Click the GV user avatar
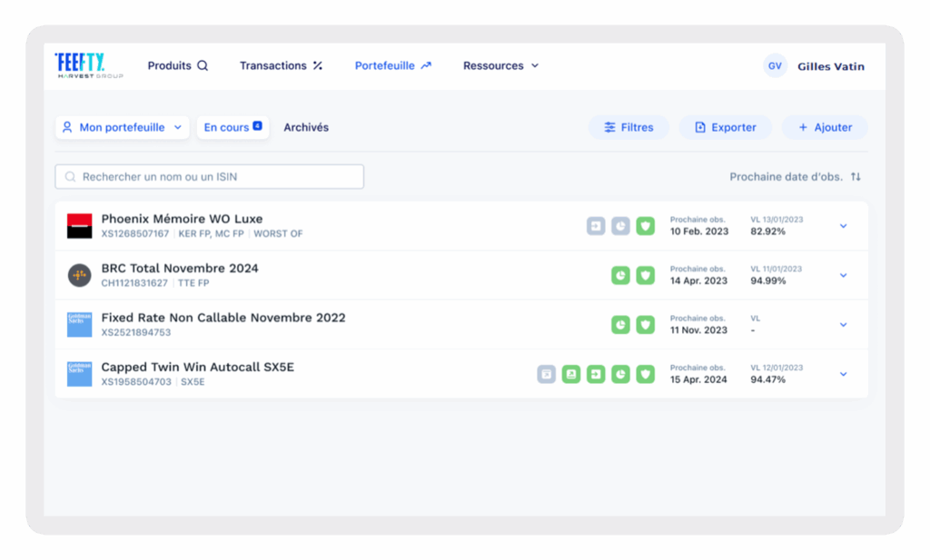The image size is (930, 560). [x=775, y=66]
